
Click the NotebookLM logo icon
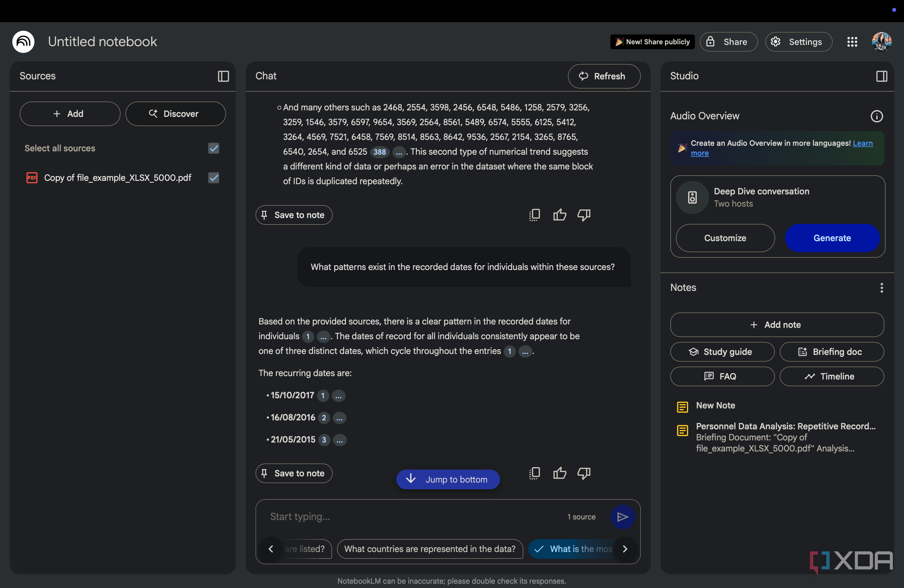click(23, 42)
